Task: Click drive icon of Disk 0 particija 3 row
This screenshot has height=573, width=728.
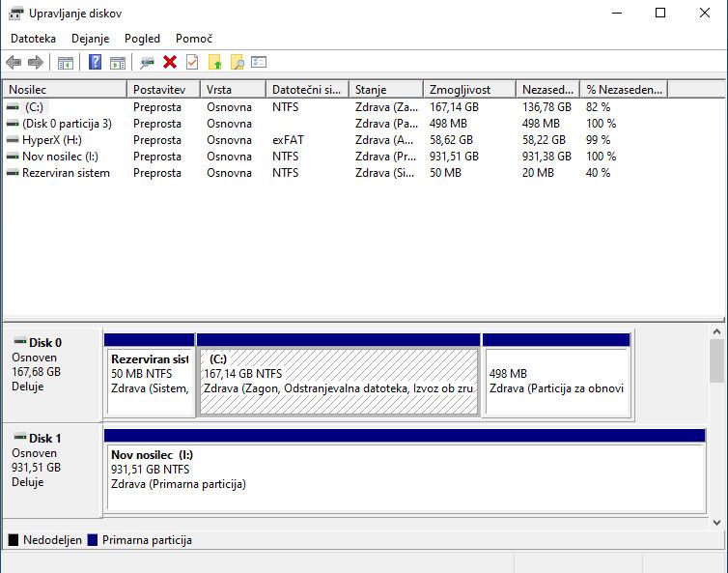Action: point(13,124)
